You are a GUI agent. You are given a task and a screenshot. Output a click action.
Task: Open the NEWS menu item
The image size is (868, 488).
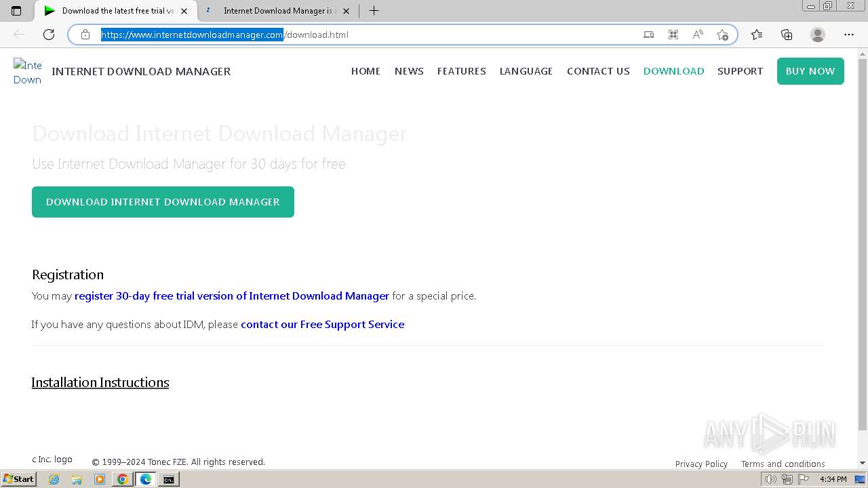(x=409, y=71)
